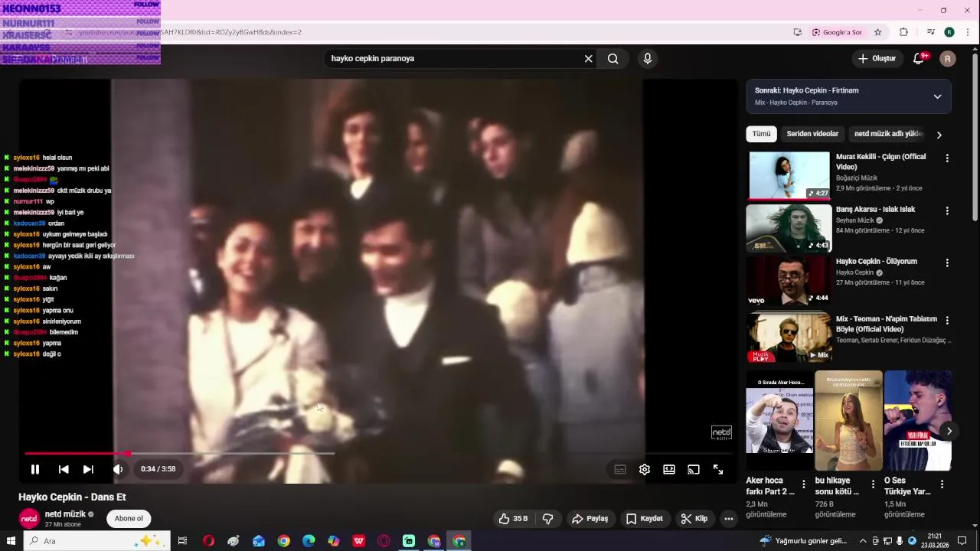Start voice search with microphone
The image size is (980, 551).
pyautogui.click(x=648, y=58)
